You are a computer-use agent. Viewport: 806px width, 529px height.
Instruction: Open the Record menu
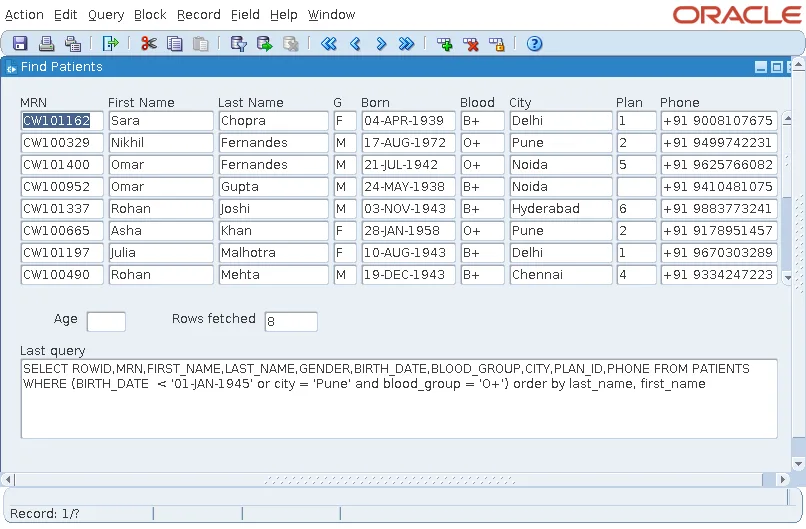click(x=198, y=15)
